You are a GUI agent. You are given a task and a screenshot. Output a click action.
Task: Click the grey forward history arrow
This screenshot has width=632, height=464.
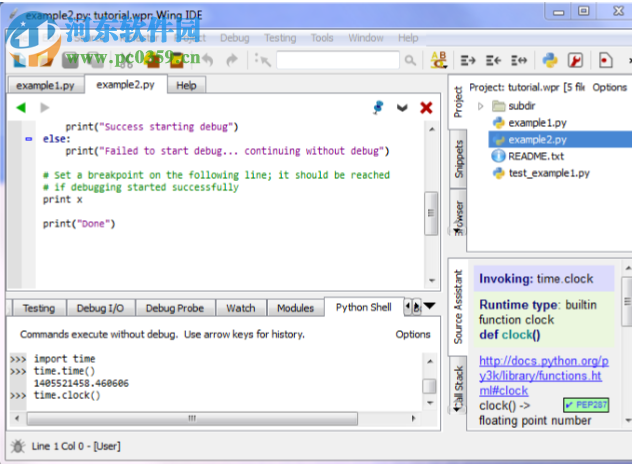click(45, 108)
